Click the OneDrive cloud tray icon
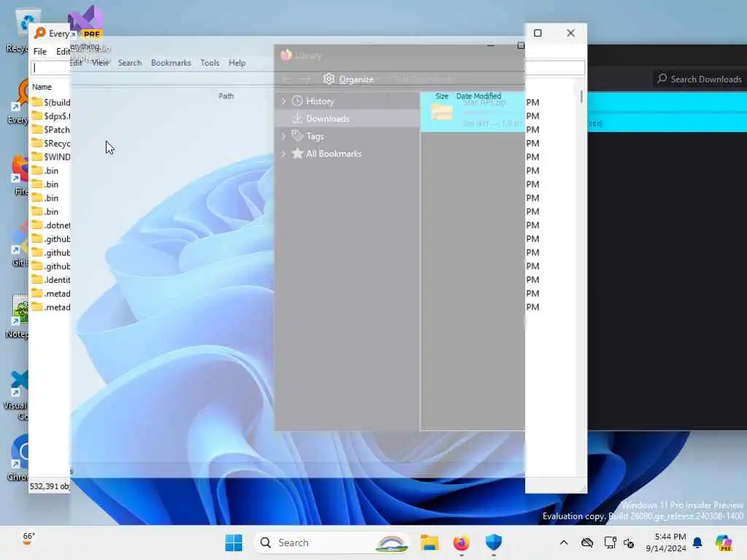The image size is (747, 560). pyautogui.click(x=587, y=542)
